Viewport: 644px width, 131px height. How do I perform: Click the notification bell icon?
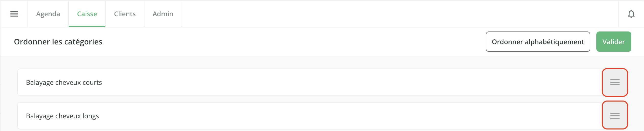[x=631, y=14]
